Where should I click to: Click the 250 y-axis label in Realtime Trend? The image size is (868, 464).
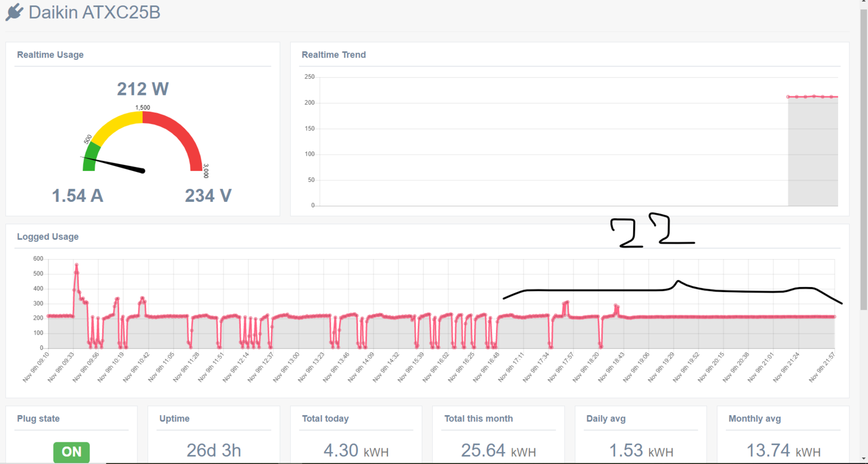(309, 77)
